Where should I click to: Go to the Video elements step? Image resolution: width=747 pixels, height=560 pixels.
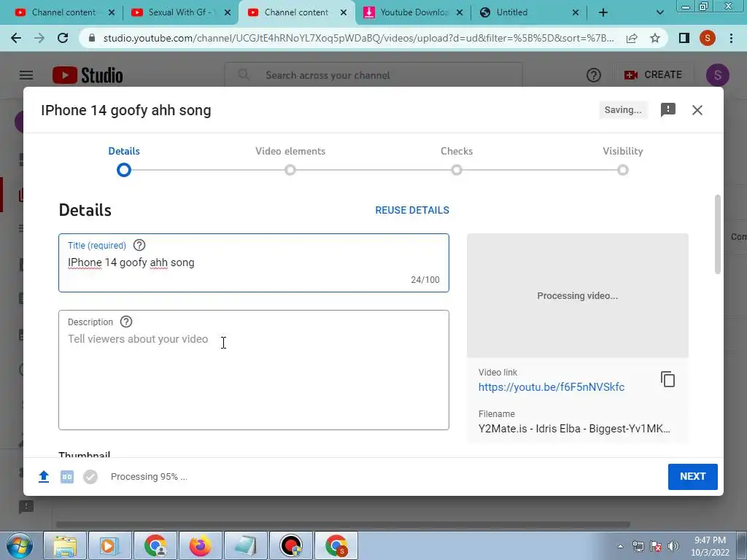tap(290, 160)
